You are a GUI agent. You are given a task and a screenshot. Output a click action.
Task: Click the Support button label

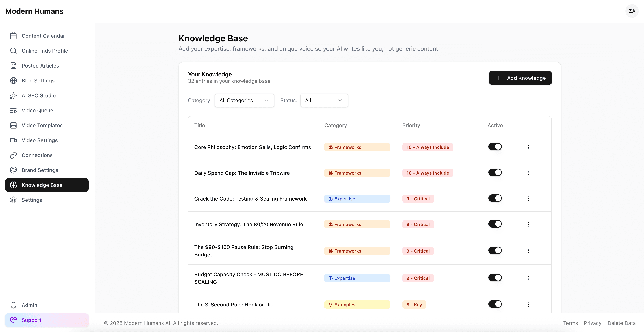point(32,320)
